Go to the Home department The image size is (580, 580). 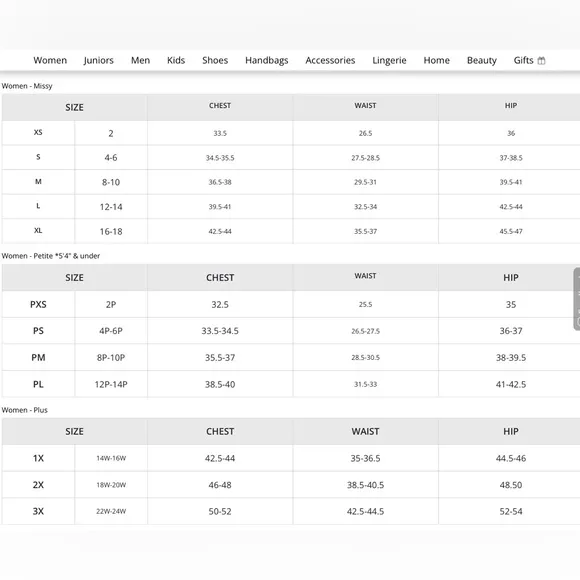436,60
